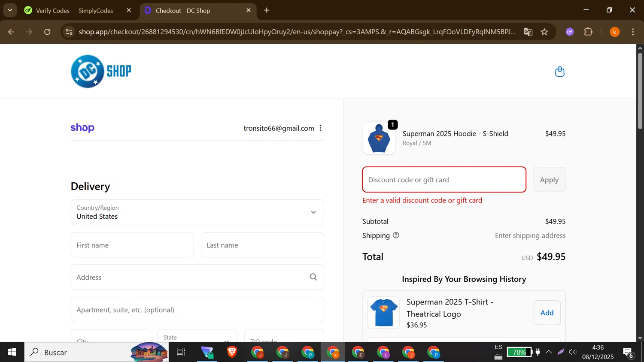Click the Apply discount button
The width and height of the screenshot is (644, 362).
click(549, 180)
